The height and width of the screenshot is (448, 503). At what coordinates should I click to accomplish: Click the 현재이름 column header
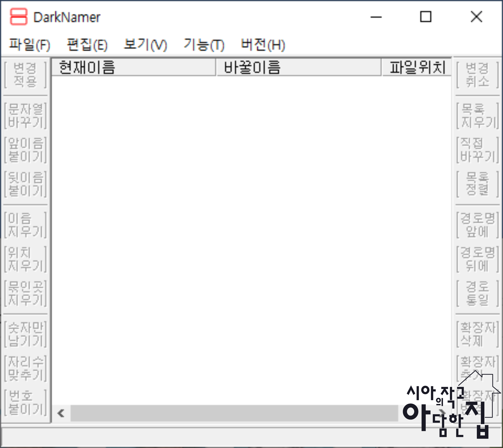133,67
